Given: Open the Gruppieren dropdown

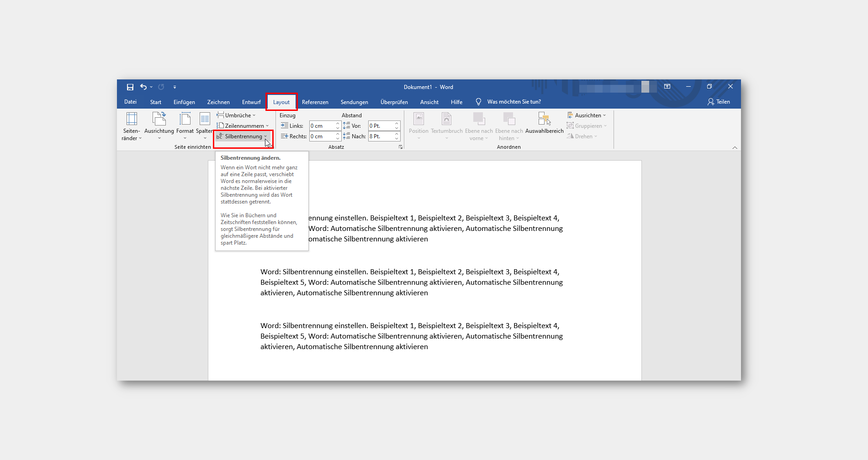Looking at the screenshot, I should coord(587,126).
